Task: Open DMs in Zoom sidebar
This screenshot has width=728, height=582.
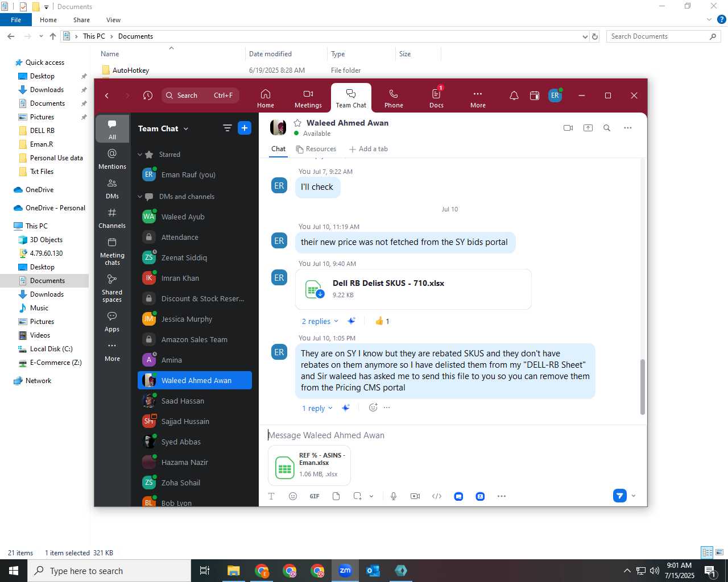Action: coord(112,189)
